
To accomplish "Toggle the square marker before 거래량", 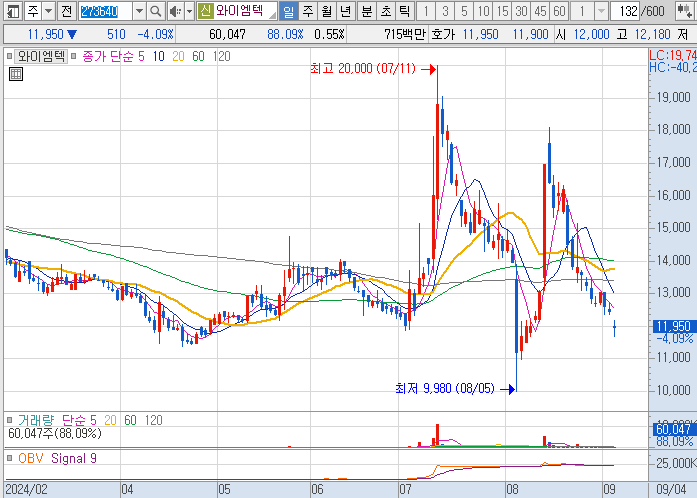I will [x=9, y=420].
